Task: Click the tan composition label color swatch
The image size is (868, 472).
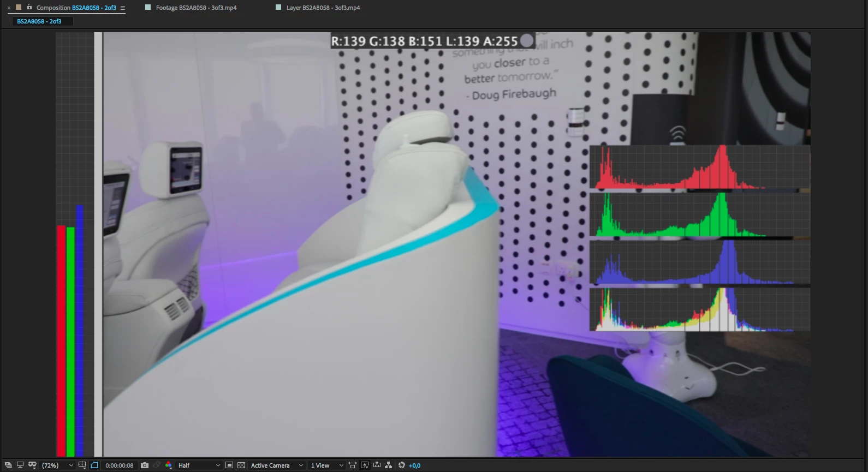Action: click(x=19, y=7)
